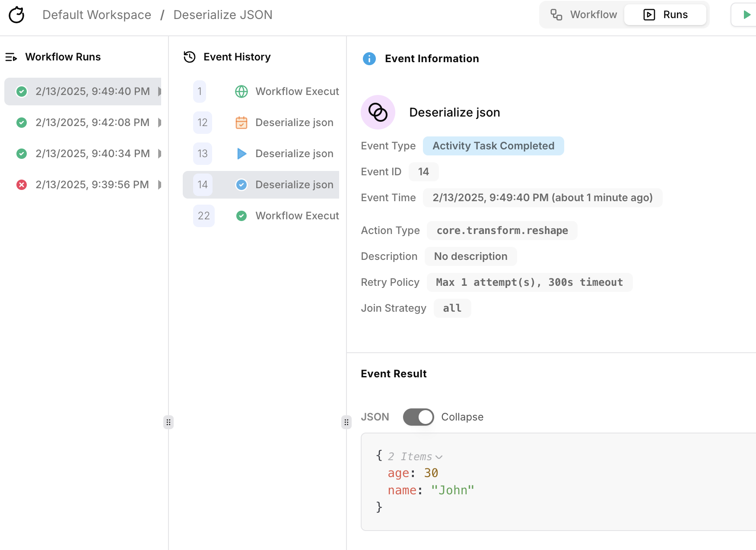This screenshot has width=756, height=550.
Task: Click the run workflow button top-right
Action: [745, 14]
